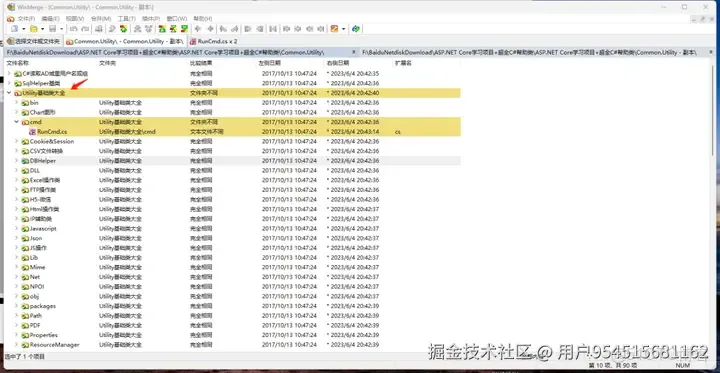Switch to the 选择文件或文件夹 tab
This screenshot has width=720, height=373.
(x=34, y=41)
